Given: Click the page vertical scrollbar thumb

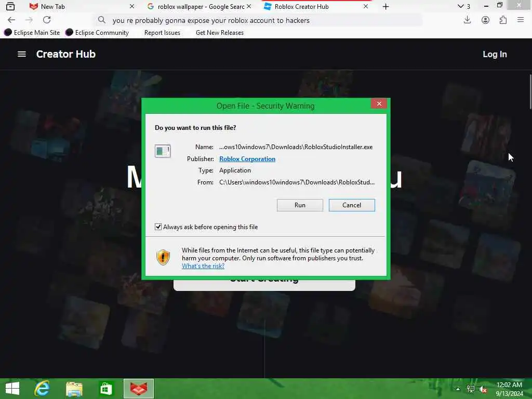Looking at the screenshot, I should click(530, 91).
